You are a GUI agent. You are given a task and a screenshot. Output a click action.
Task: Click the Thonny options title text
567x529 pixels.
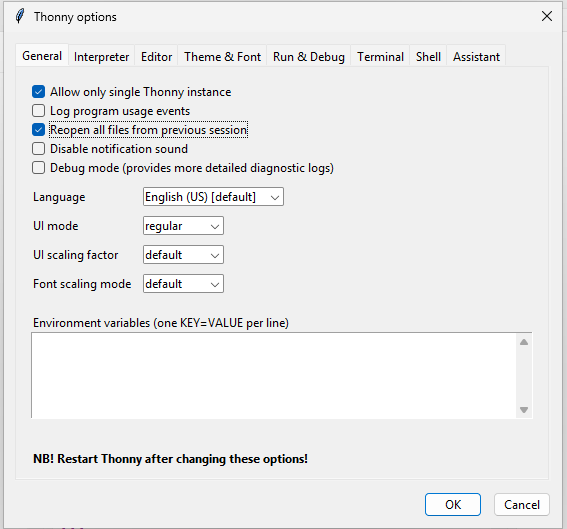75,17
